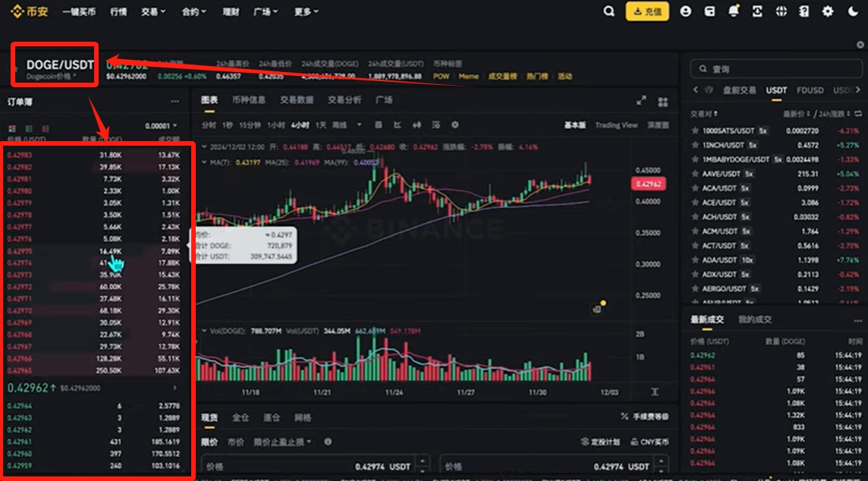Open the 限价止盈止损 order type dropdown
Screen dimensions: 868x481
click(282, 442)
